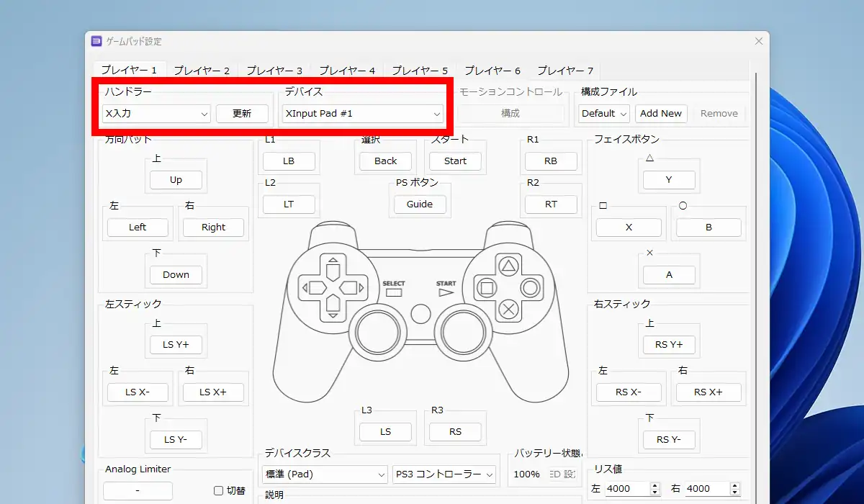The image size is (864, 504).
Task: Switch to the プレイヤー 2 tab
Action: [x=202, y=71]
